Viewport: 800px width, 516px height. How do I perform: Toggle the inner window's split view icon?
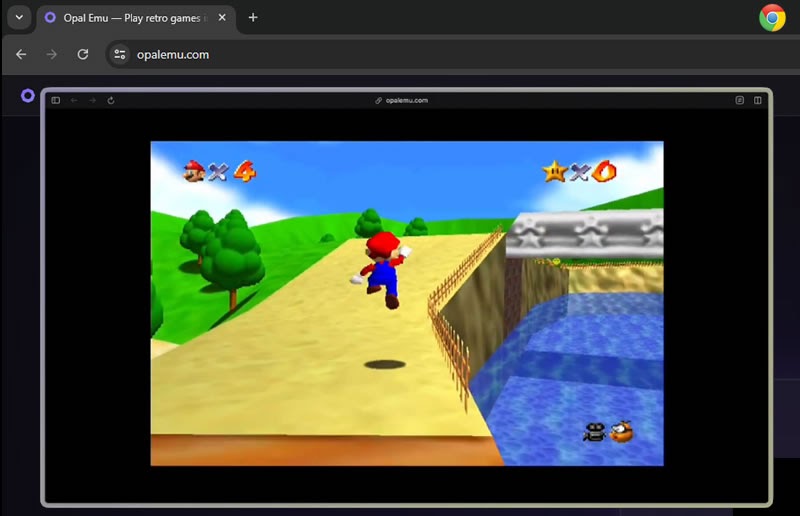point(758,101)
